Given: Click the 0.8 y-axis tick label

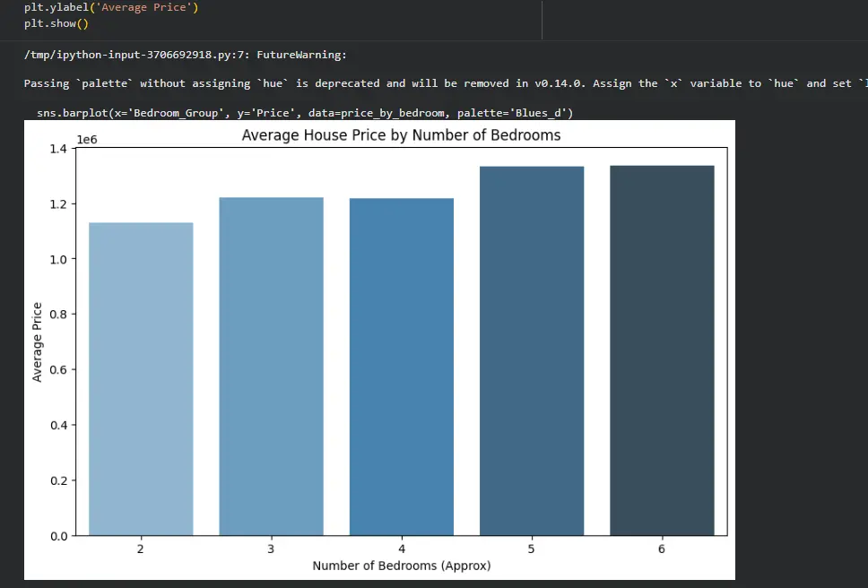Looking at the screenshot, I should (58, 315).
